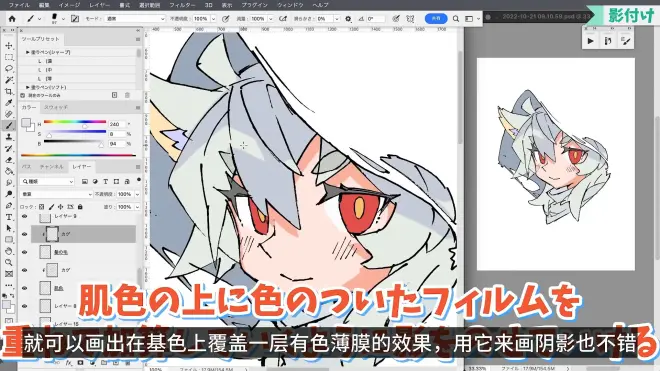Toggle visibility of 髪の毛 layer
Viewport: 660px width, 371px height.
click(x=24, y=252)
